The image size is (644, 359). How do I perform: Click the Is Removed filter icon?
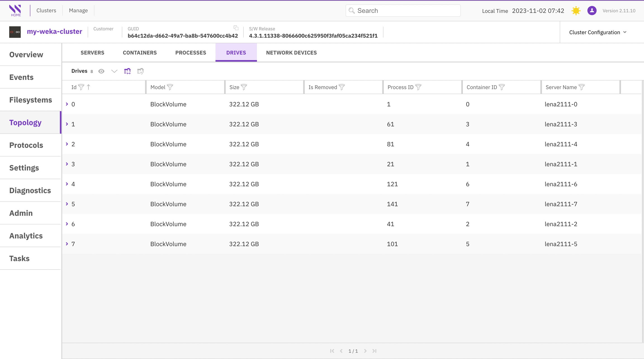coord(342,87)
